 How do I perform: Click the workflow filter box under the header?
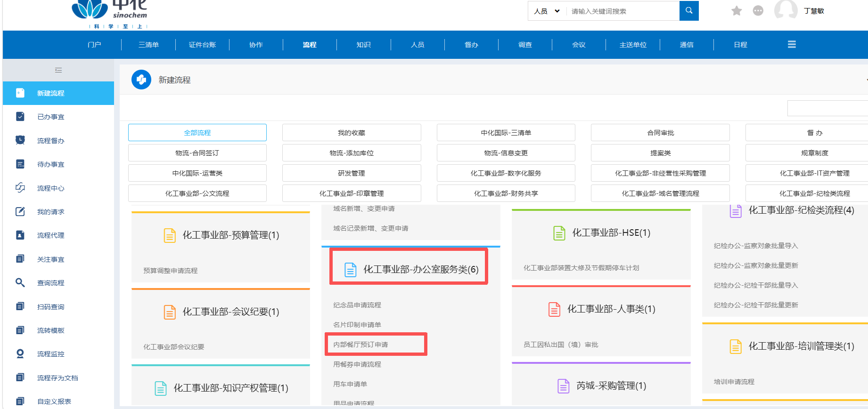[x=827, y=108]
